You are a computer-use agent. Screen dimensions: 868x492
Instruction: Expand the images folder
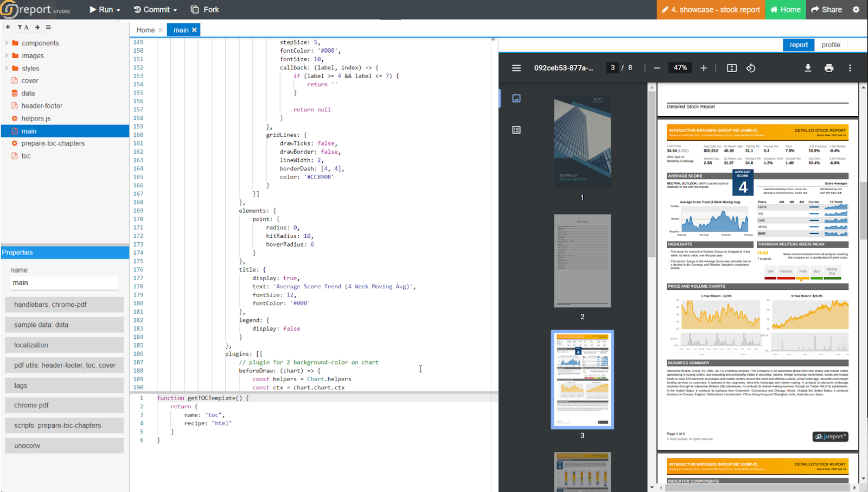(x=7, y=55)
